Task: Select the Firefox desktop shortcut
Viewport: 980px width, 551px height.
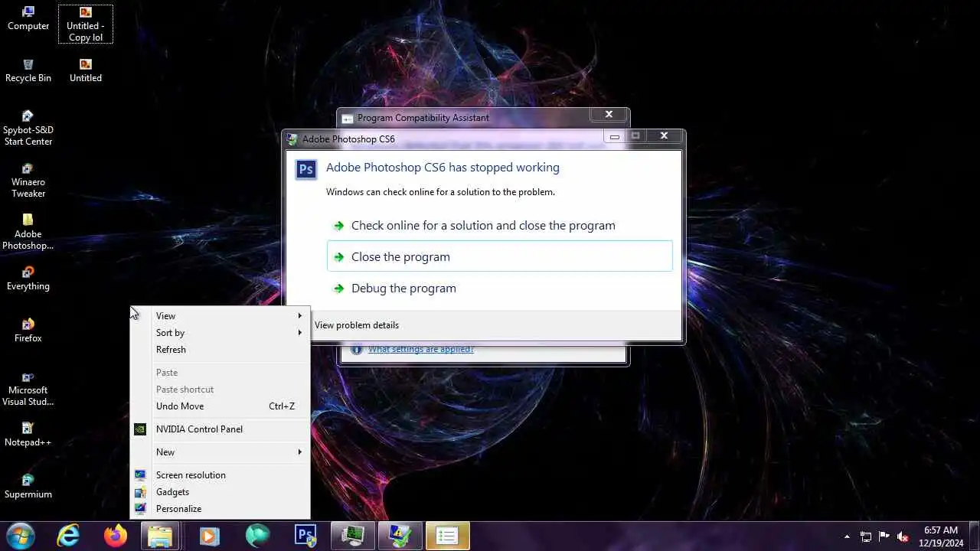Action: coord(28,331)
